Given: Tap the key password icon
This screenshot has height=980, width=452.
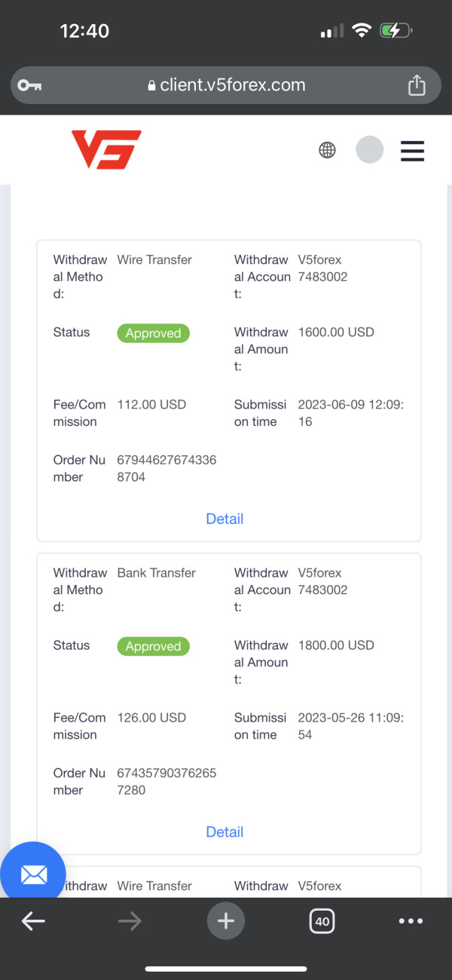Looking at the screenshot, I should [x=30, y=85].
